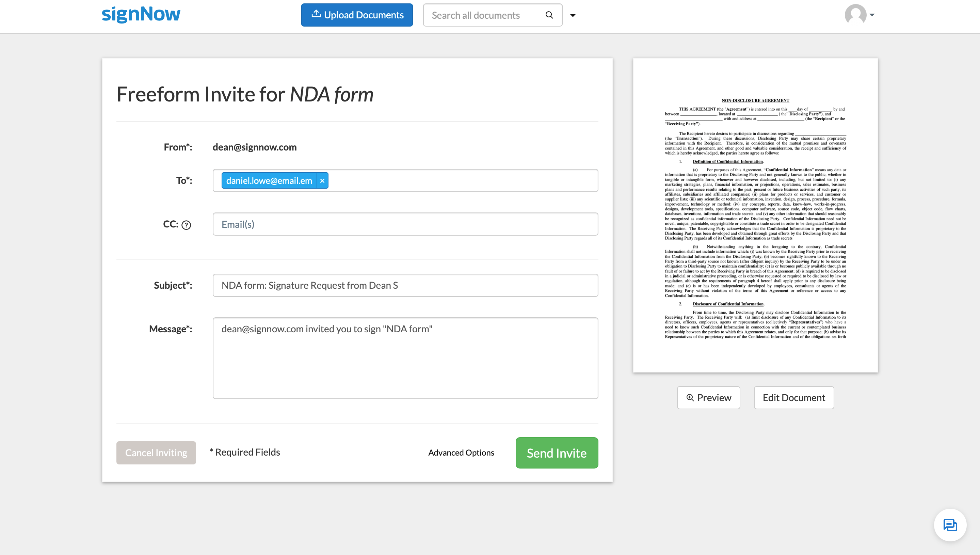The width and height of the screenshot is (980, 555).
Task: Remove daniel.lowe recipient with the x
Action: pos(322,181)
